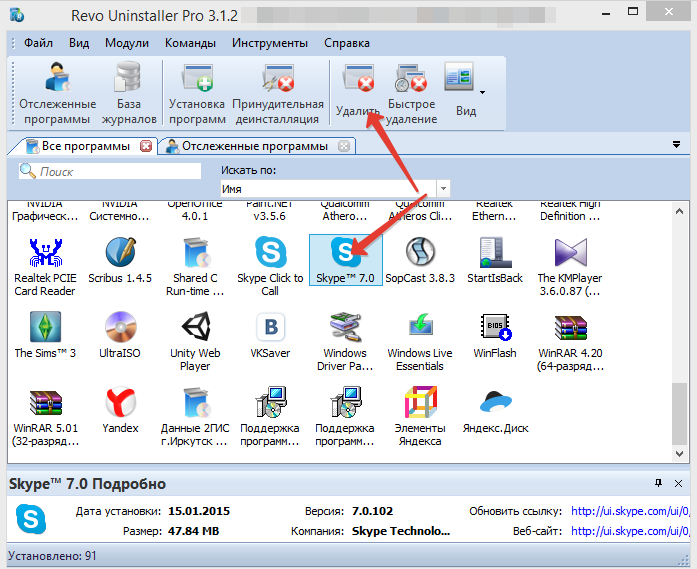The image size is (697, 569).
Task: Open the Справка menu
Action: 347,43
